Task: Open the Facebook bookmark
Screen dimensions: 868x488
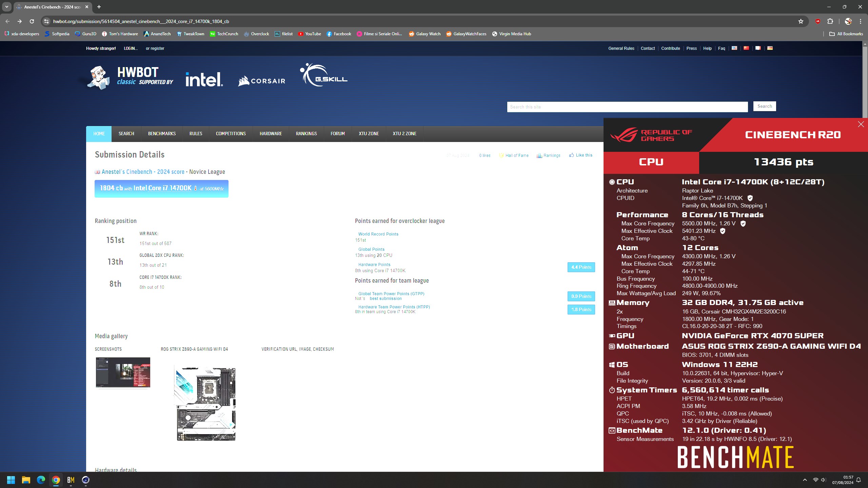Action: (339, 34)
